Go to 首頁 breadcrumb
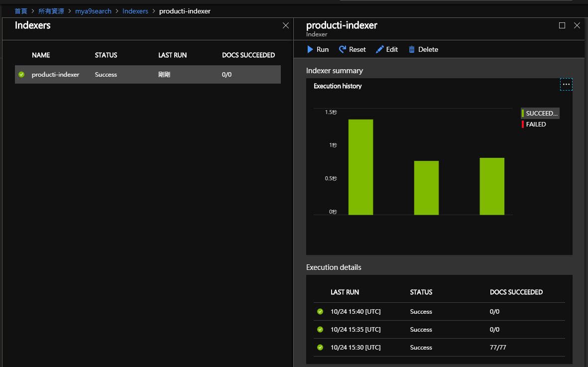 (x=21, y=11)
